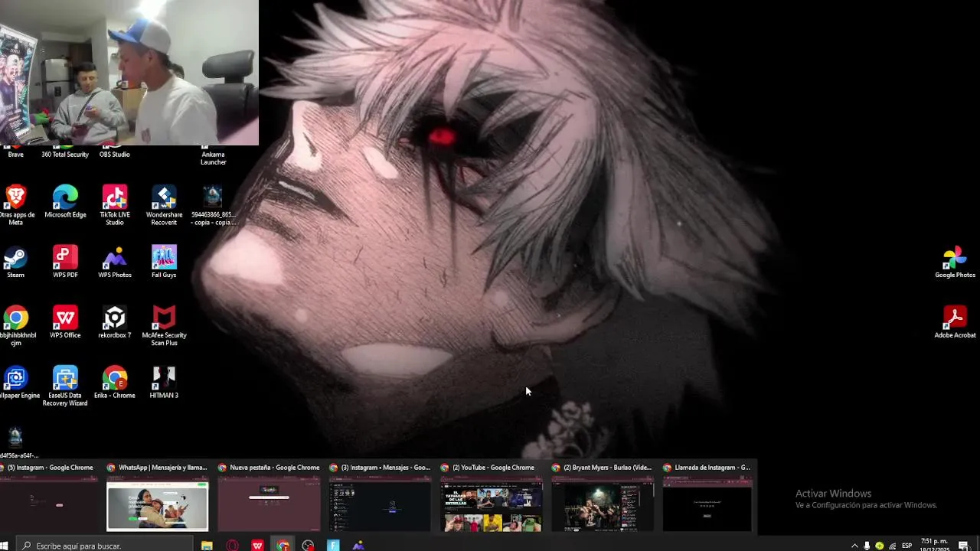
Task: Open TikTok LIVE Studio shortcut
Action: [115, 205]
